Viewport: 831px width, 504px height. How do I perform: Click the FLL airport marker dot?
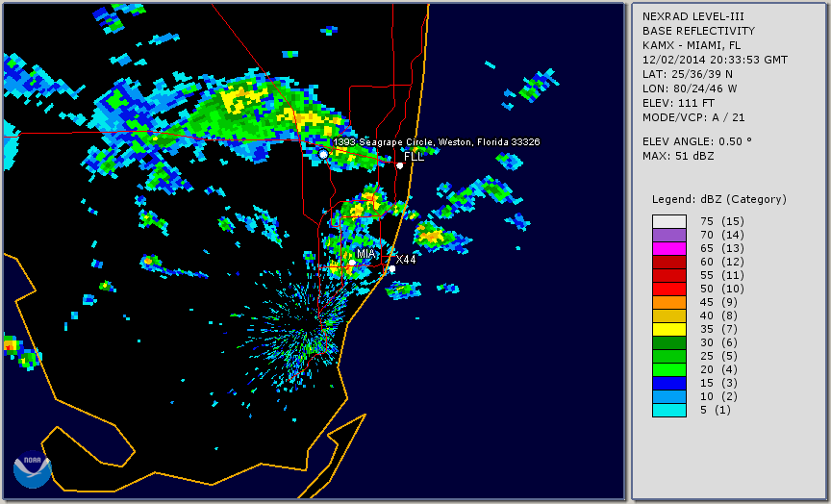[x=400, y=165]
